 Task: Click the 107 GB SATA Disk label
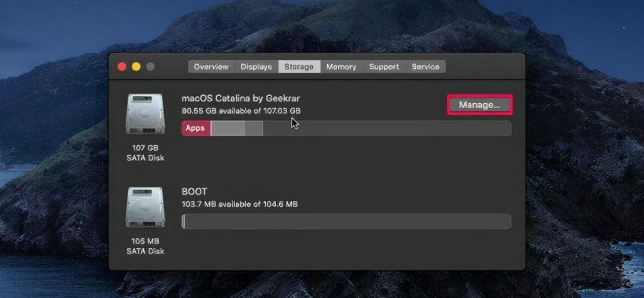tap(145, 153)
